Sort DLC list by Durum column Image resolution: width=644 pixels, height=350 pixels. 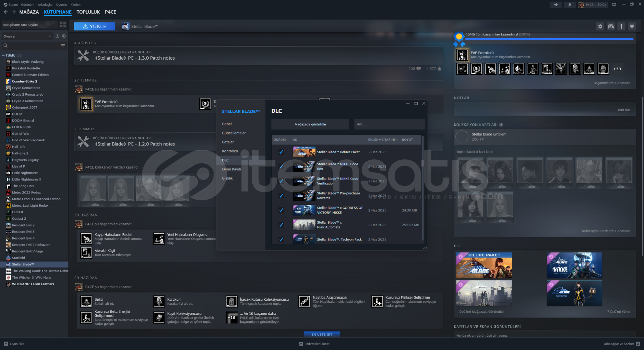[x=280, y=140]
